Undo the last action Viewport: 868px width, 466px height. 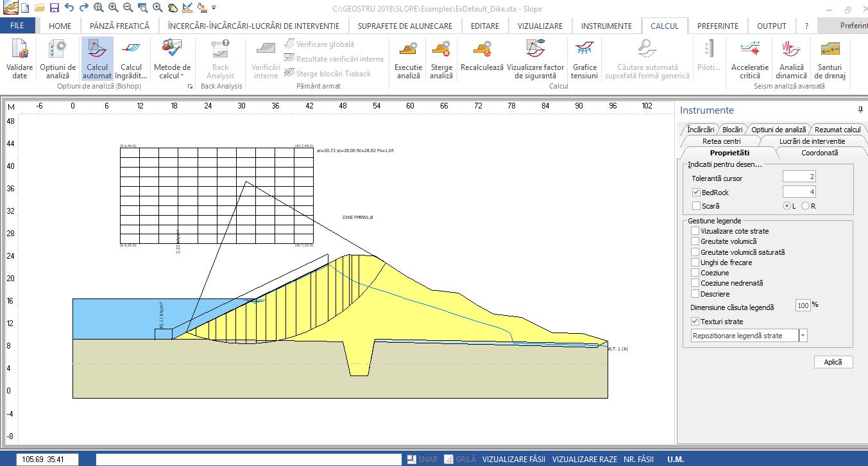coord(69,8)
